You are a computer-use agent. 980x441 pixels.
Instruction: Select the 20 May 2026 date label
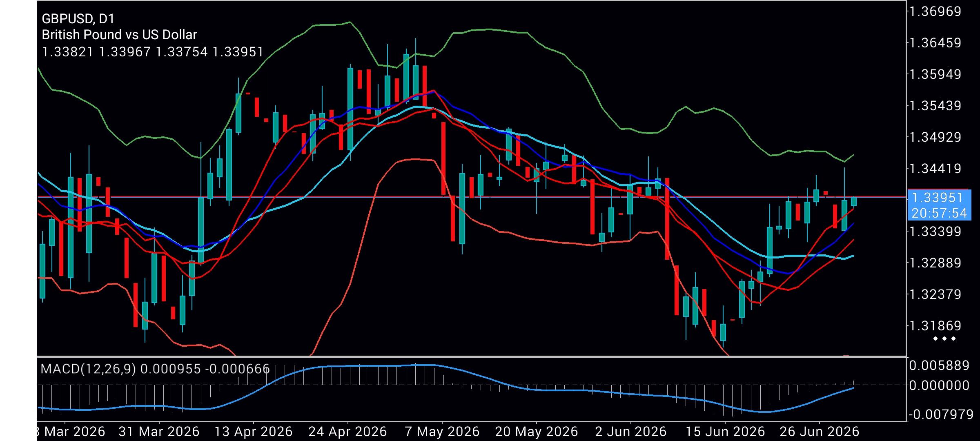536,432
